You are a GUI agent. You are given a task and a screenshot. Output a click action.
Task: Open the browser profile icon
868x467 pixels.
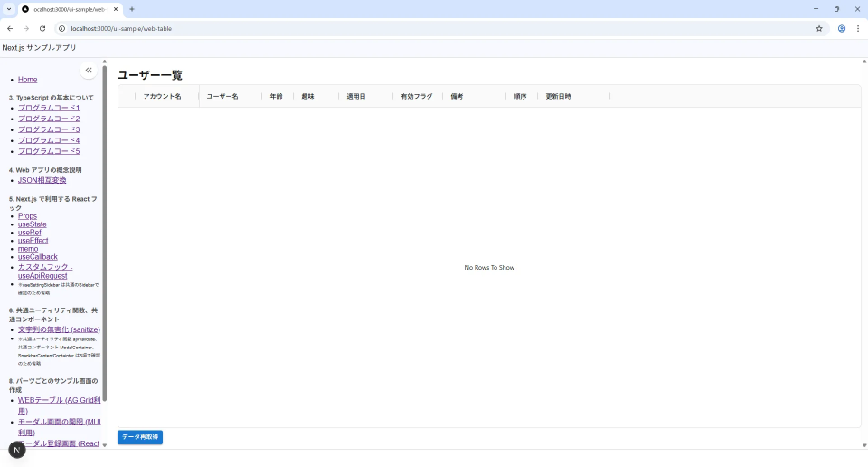click(842, 28)
